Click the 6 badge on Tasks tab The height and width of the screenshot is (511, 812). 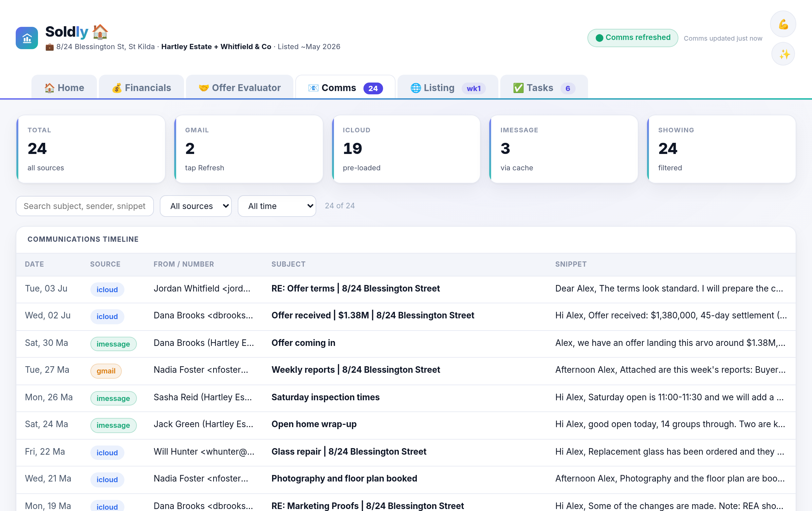[567, 88]
